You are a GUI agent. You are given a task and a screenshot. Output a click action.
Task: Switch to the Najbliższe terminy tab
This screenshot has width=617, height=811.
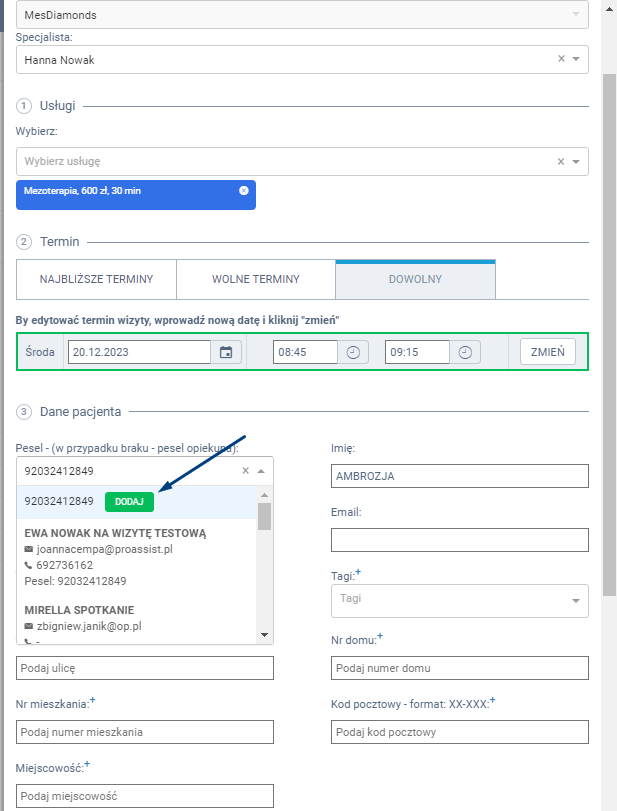(x=96, y=280)
